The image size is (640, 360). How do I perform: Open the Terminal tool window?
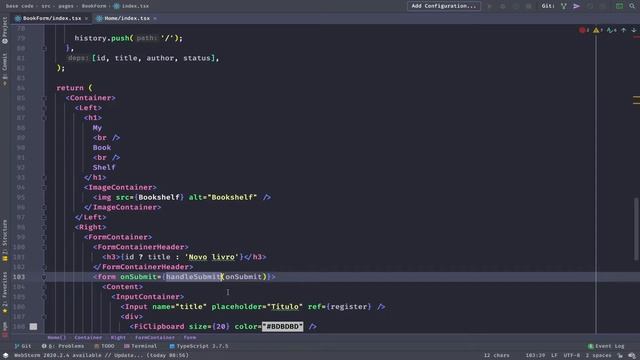[x=140, y=346]
